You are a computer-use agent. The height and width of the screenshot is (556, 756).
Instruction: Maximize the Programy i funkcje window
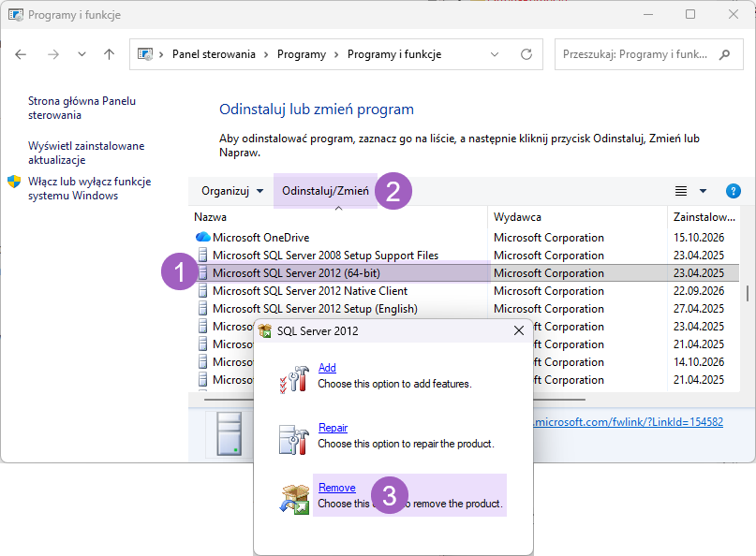coord(690,14)
